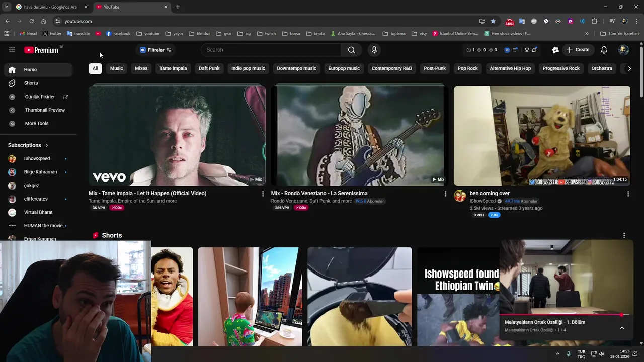This screenshot has width=644, height=362.
Task: Start voice search with microphone icon
Action: pos(374,50)
